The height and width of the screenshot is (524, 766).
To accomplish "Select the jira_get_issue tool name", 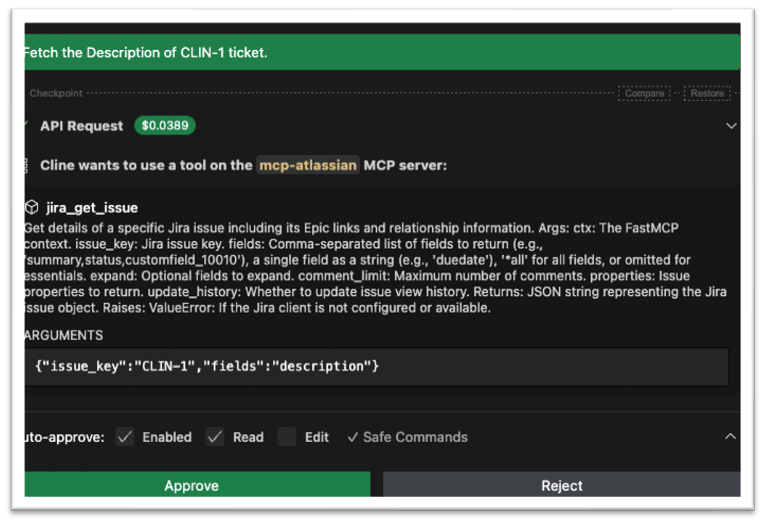I will pyautogui.click(x=92, y=208).
